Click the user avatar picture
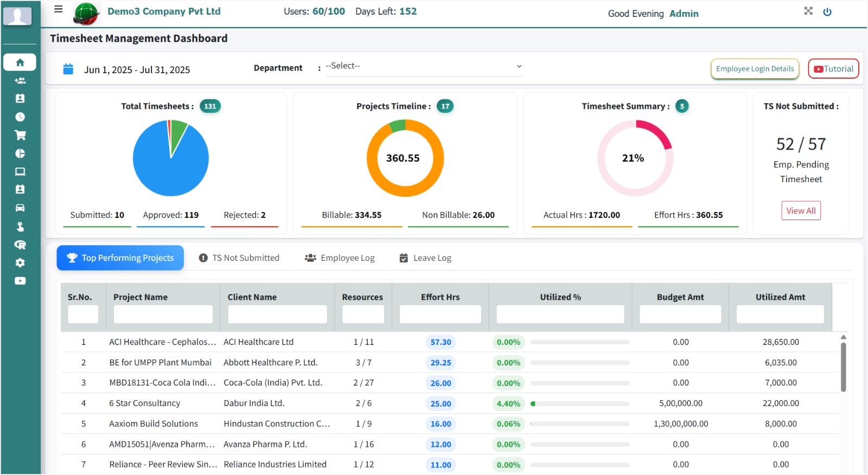Screen dimensions: 868x475 17,16
